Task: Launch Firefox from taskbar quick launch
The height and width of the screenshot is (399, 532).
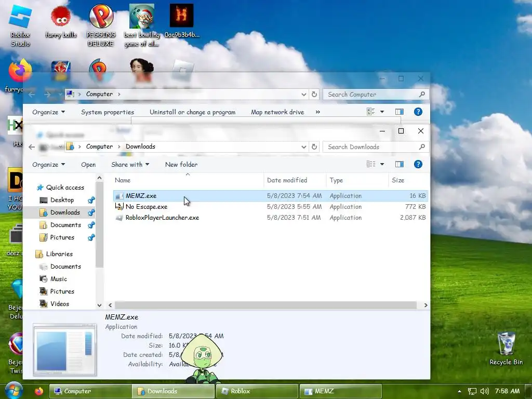Action: click(x=39, y=391)
